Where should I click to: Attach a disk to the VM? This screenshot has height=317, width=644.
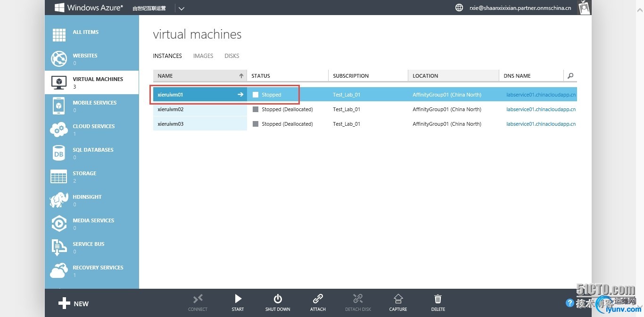tap(318, 302)
